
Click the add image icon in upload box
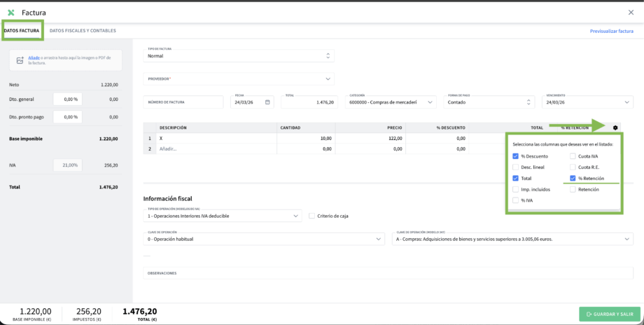point(20,60)
